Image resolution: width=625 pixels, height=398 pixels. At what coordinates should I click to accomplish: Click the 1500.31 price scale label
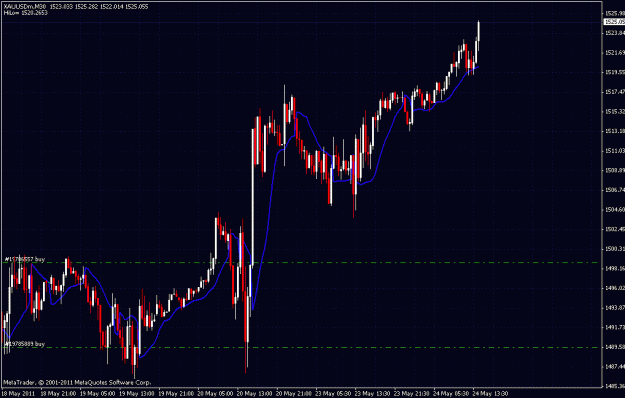pos(615,249)
